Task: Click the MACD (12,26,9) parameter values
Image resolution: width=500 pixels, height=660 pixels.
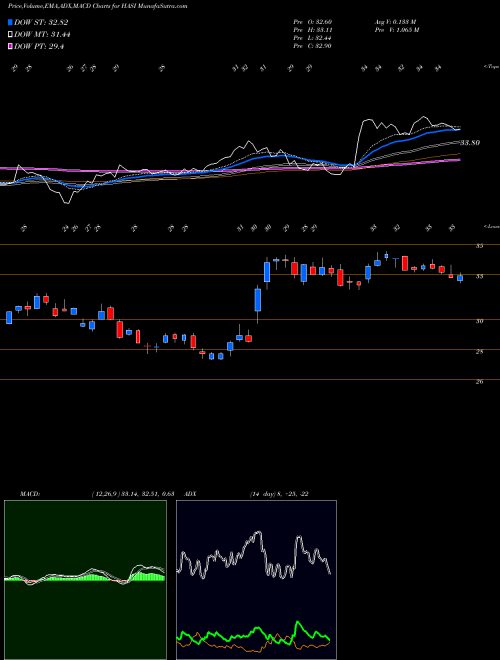Action: [x=132, y=494]
